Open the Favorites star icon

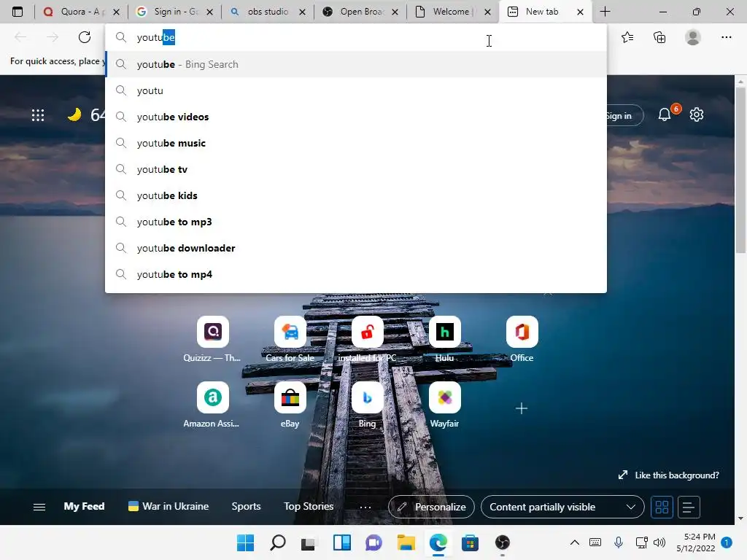[x=627, y=37]
